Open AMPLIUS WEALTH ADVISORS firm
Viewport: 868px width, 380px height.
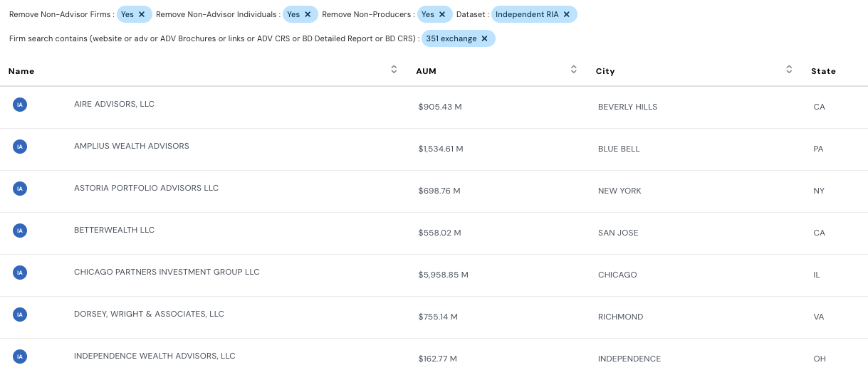click(x=132, y=146)
